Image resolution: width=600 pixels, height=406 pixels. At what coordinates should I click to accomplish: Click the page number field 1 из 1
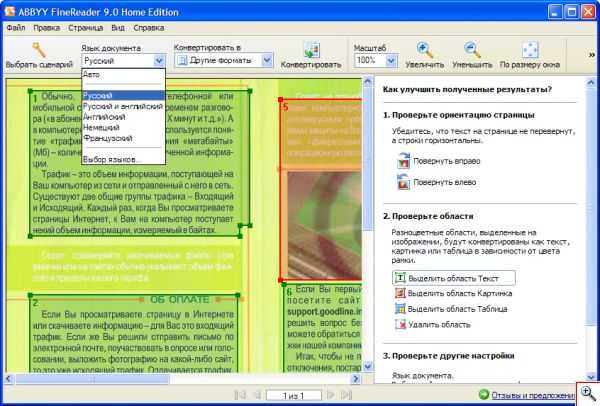293,395
